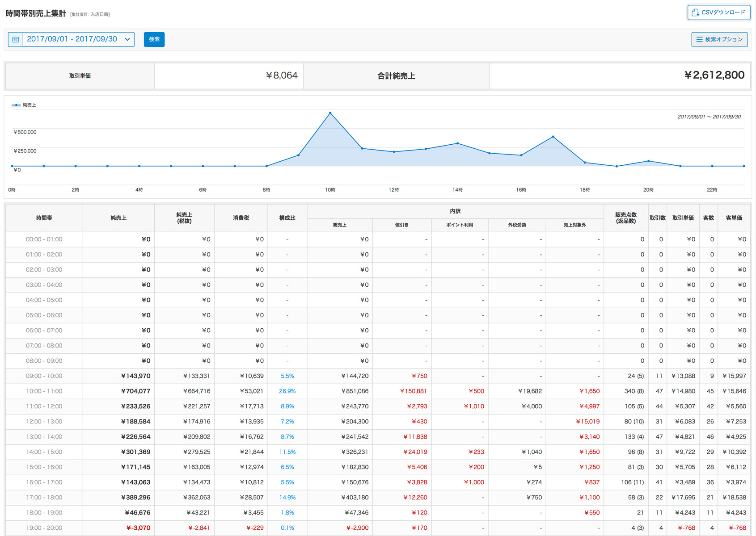Click the 検索 search button
The width and height of the screenshot is (756, 536).
154,39
